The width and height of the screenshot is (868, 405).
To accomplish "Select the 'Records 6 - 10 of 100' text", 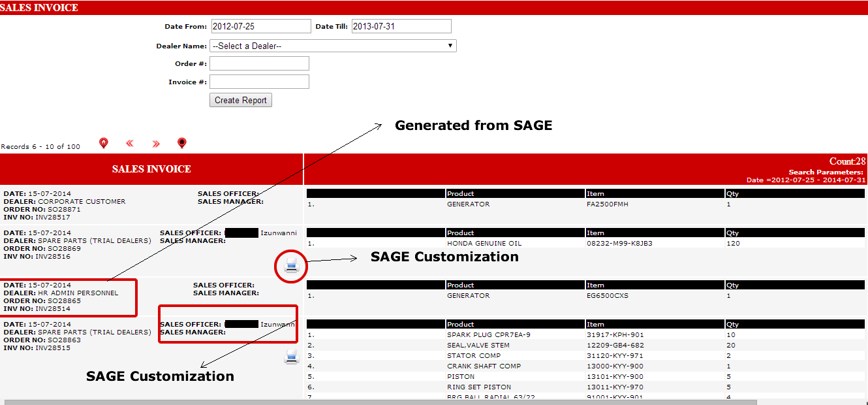I will click(40, 146).
